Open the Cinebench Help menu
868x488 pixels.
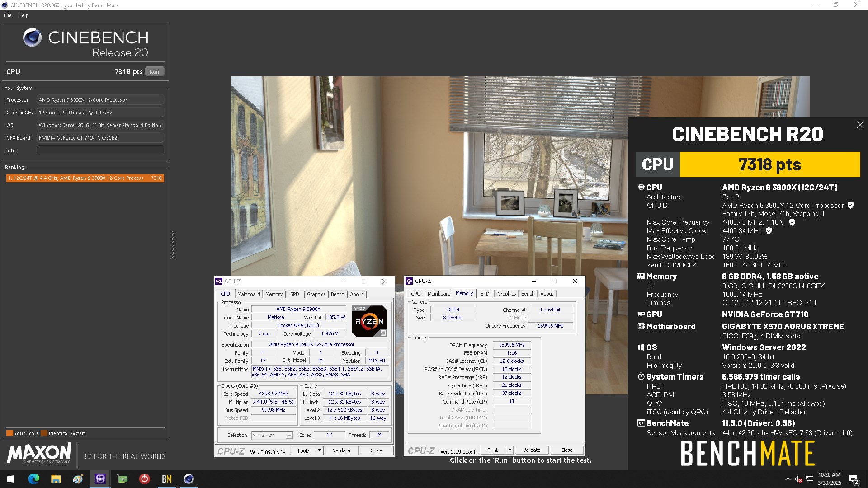pos(24,15)
